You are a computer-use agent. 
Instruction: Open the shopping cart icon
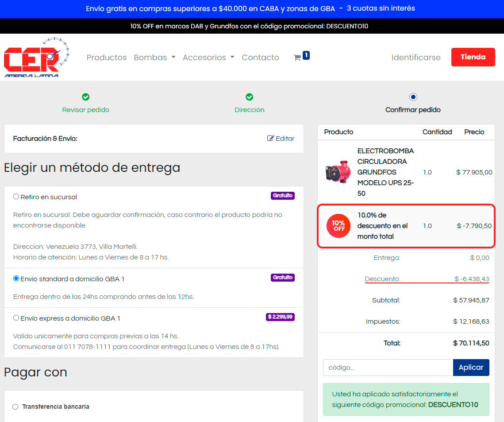pyautogui.click(x=297, y=58)
